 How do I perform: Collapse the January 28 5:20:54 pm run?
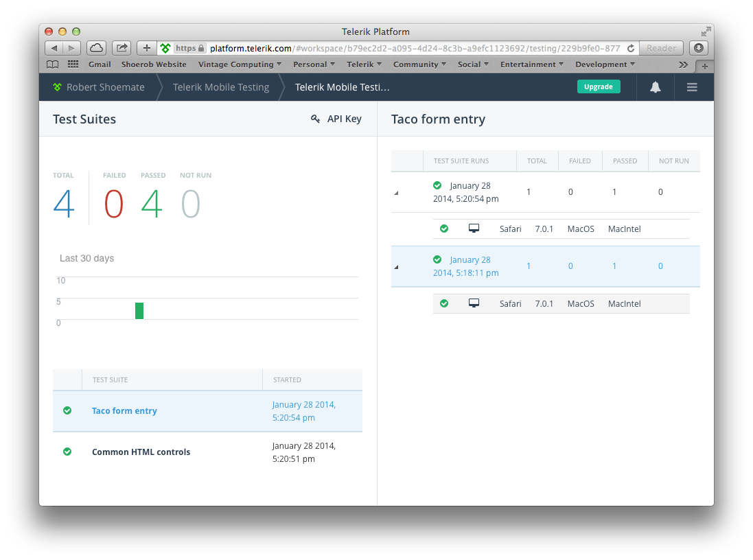point(397,193)
